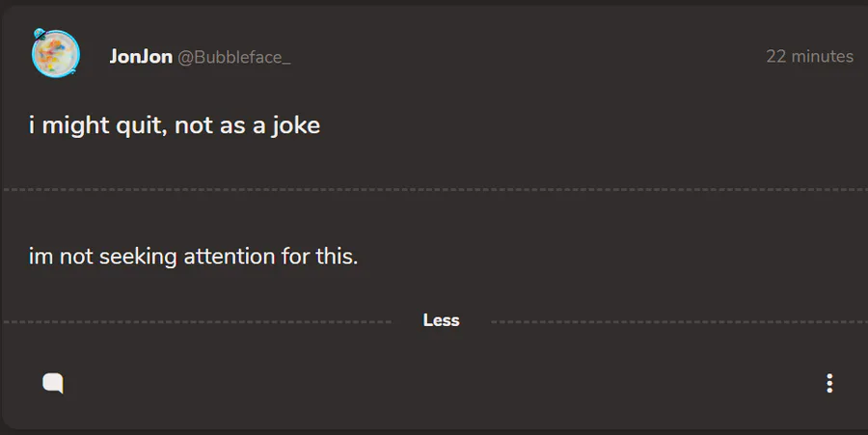Click the post title "i might quit, not as a joke"

click(x=175, y=125)
